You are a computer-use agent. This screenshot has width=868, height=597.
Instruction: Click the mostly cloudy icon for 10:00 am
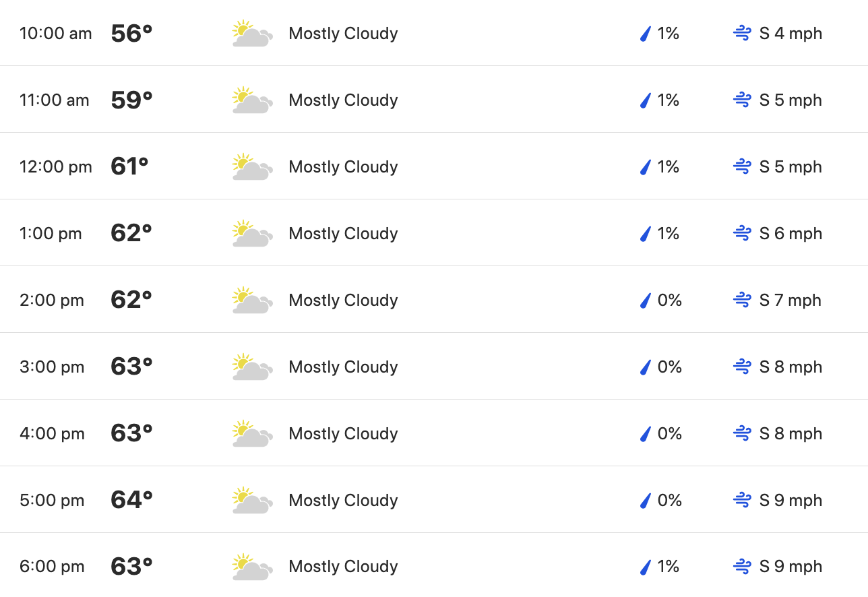pos(253,33)
